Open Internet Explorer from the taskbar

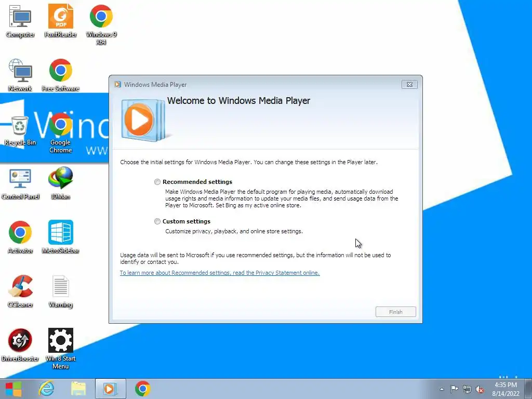point(46,389)
